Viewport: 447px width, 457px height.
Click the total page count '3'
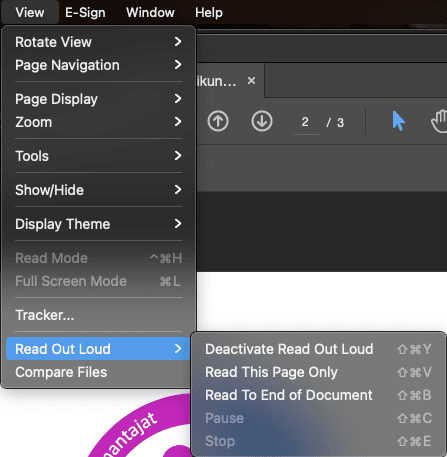340,123
